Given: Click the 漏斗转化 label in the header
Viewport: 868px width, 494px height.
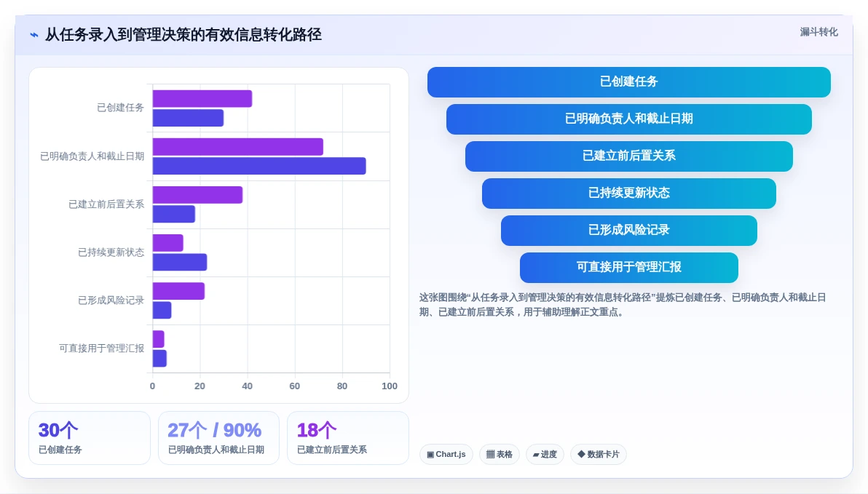Looking at the screenshot, I should coord(818,32).
